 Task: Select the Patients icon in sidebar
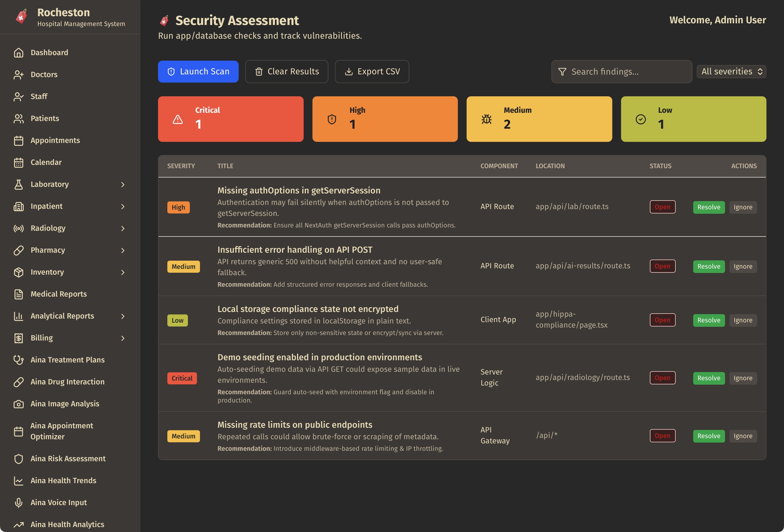(19, 119)
